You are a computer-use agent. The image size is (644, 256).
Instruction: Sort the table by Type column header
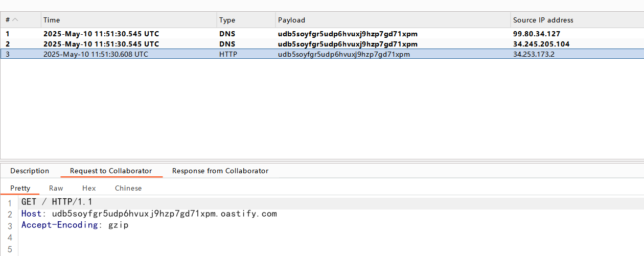coord(227,20)
